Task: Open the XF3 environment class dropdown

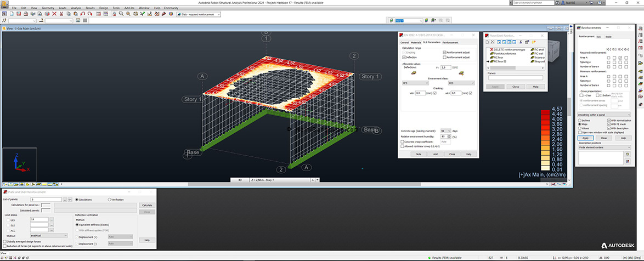Action: point(415,83)
